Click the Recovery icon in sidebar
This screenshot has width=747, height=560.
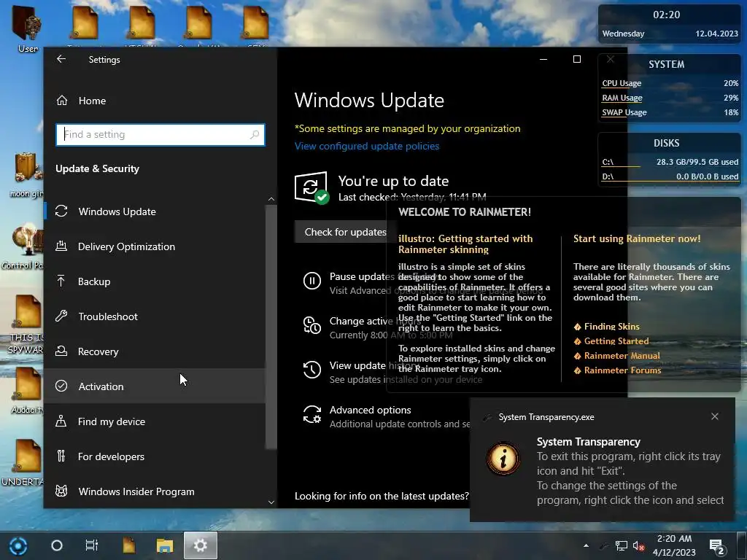tap(61, 351)
